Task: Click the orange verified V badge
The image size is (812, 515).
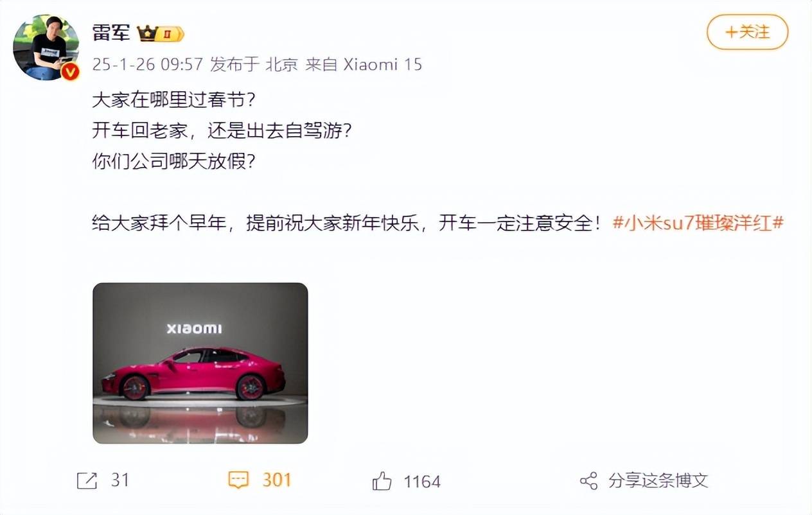Action: (70, 71)
